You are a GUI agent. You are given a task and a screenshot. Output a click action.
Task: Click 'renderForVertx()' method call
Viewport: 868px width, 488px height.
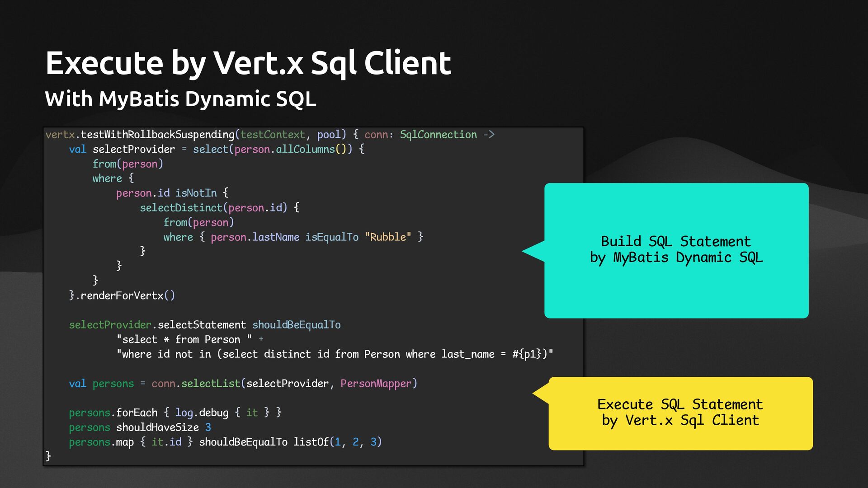tap(127, 296)
